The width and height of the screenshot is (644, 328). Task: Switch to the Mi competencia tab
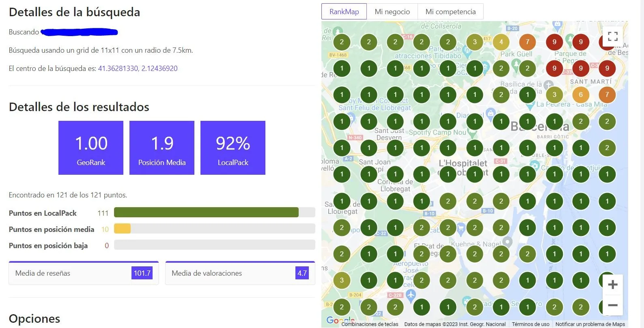click(450, 11)
